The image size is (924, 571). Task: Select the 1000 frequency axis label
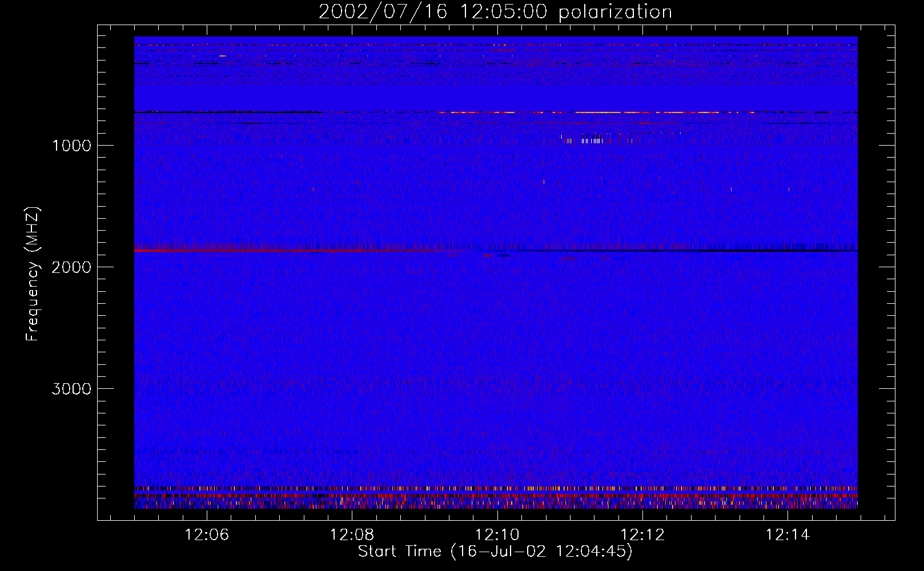click(71, 146)
